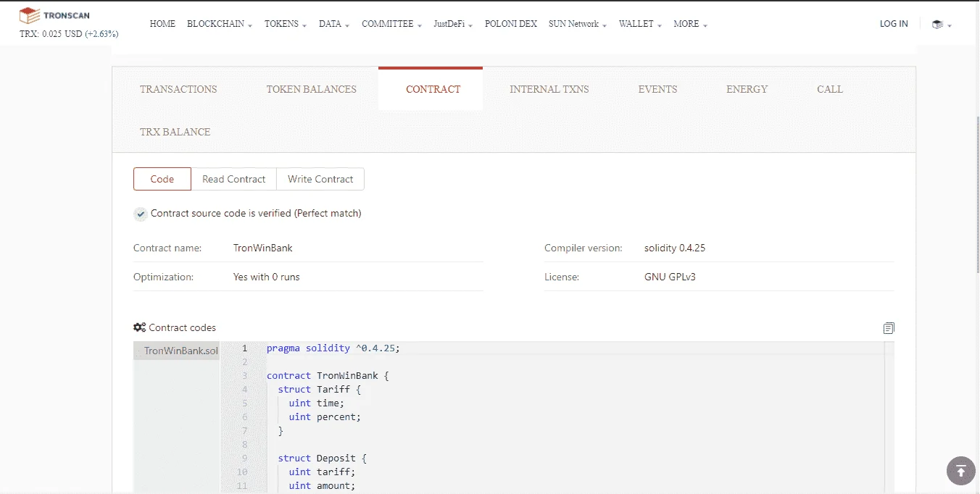Click the 'struct Deposit {' code line
The width and height of the screenshot is (980, 494).
pos(323,459)
